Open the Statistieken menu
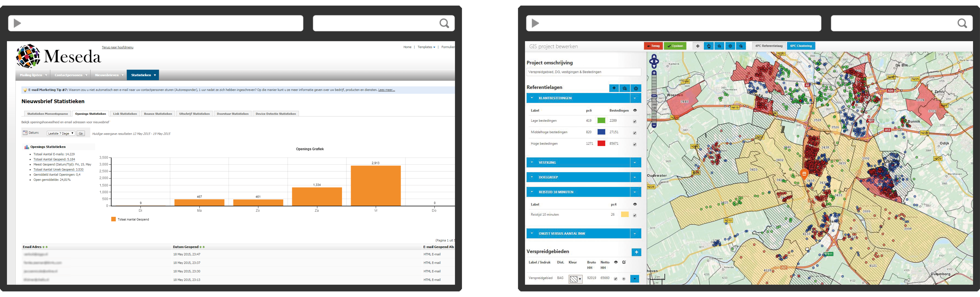 tap(143, 75)
